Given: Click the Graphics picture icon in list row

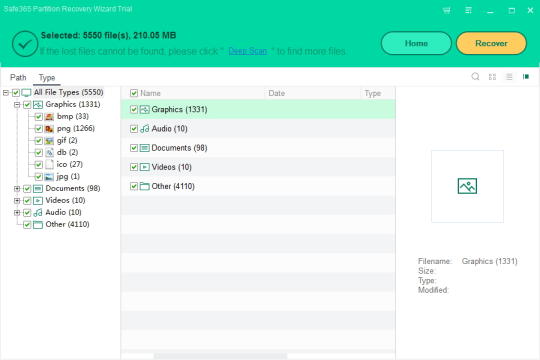Looking at the screenshot, I should point(145,110).
